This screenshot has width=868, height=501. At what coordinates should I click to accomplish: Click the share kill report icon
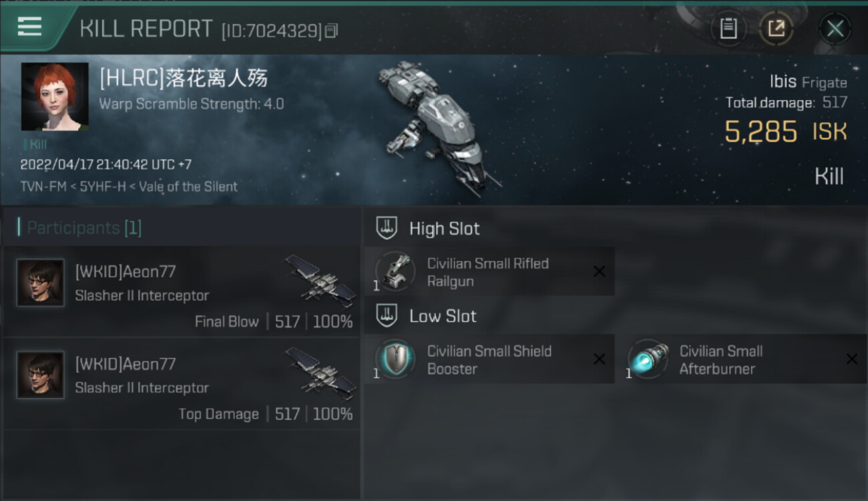click(776, 29)
